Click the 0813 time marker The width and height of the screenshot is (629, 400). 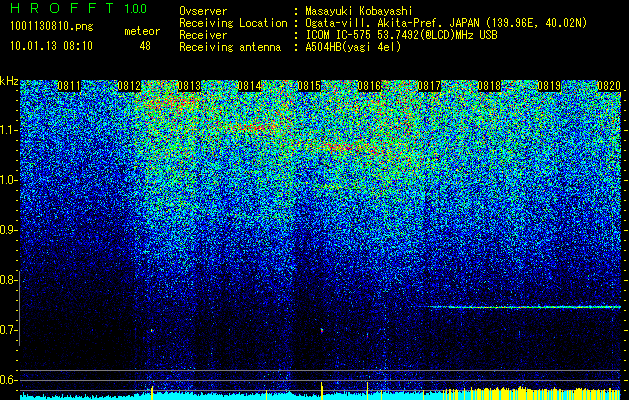point(189,86)
